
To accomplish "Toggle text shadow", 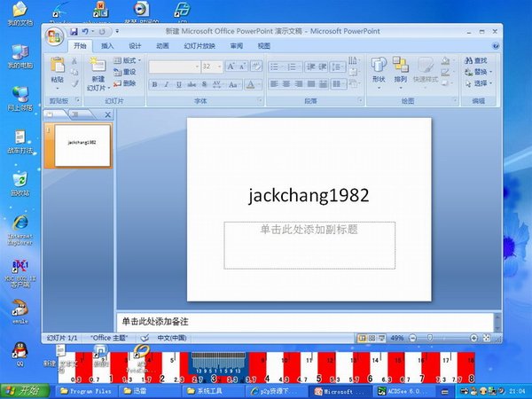I will pos(204,84).
